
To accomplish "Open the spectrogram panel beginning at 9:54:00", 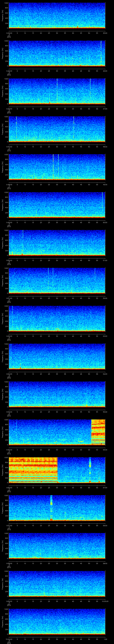I will (x=57, y=394).
